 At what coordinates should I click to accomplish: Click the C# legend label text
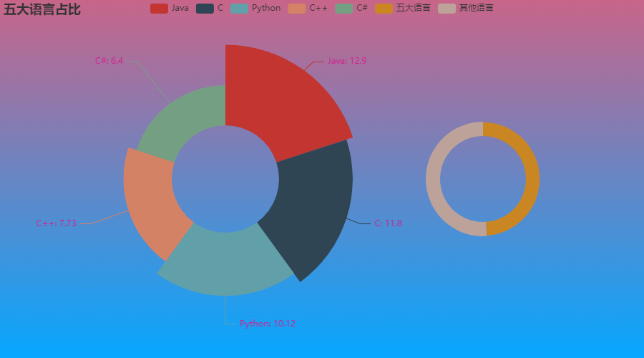coord(362,8)
